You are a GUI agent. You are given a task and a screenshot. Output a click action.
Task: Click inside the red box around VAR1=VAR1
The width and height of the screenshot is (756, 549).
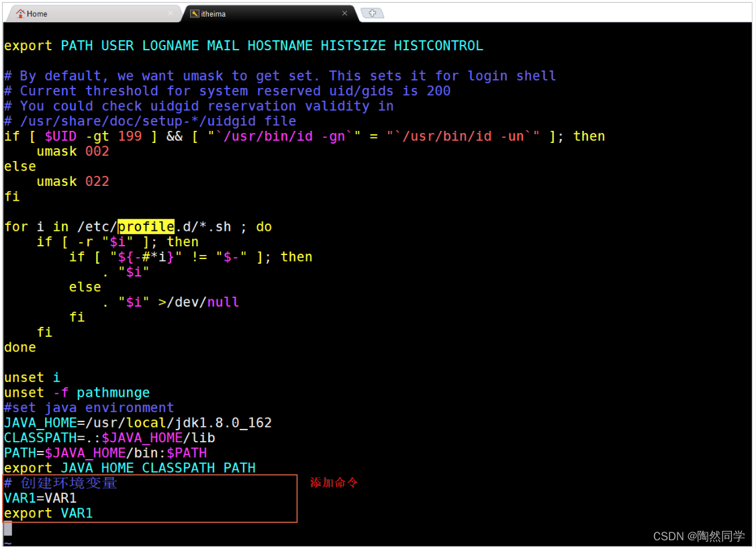point(40,498)
